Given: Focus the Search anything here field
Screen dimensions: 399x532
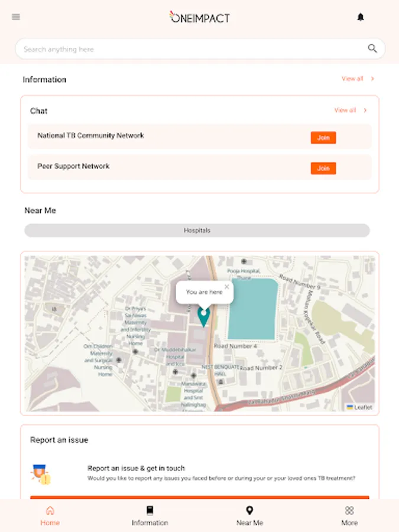Looking at the screenshot, I should [200, 49].
